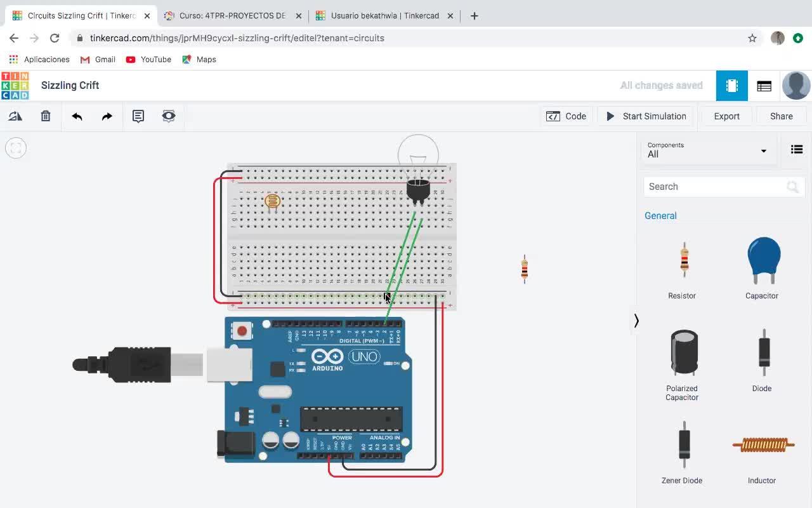
Task: Delete selection with the trash icon
Action: pyautogui.click(x=46, y=116)
